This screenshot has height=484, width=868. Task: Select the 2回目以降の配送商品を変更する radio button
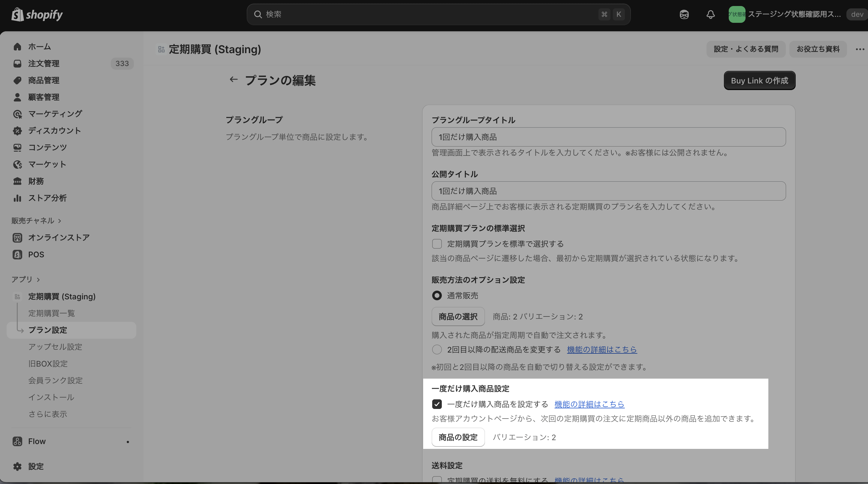(x=437, y=349)
